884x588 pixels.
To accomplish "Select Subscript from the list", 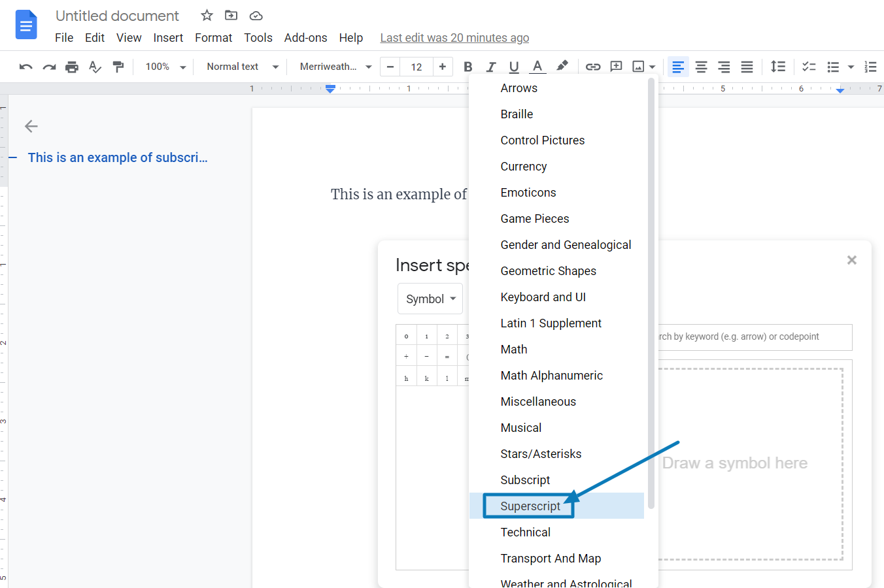I will click(x=556, y=480).
